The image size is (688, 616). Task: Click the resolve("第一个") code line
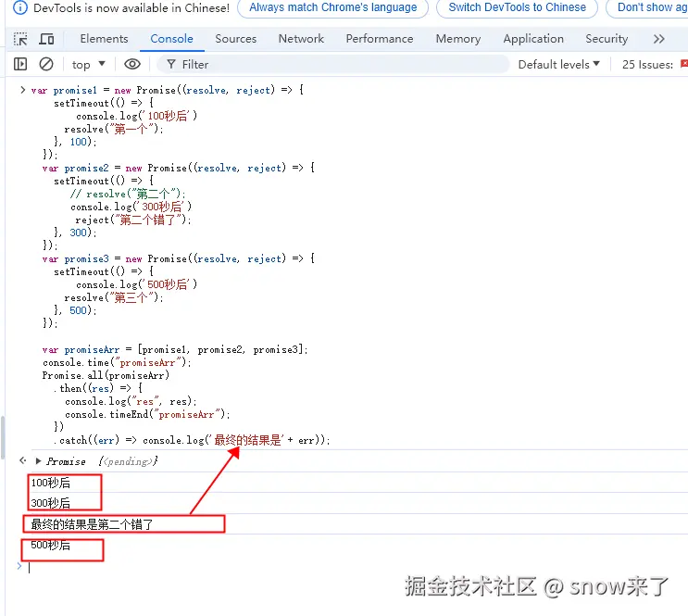pos(114,129)
